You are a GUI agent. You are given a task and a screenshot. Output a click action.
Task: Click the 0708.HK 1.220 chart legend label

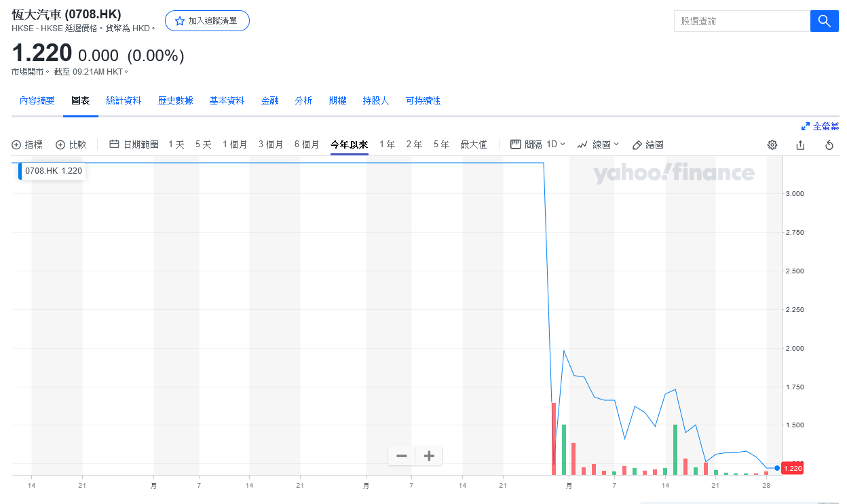(54, 171)
